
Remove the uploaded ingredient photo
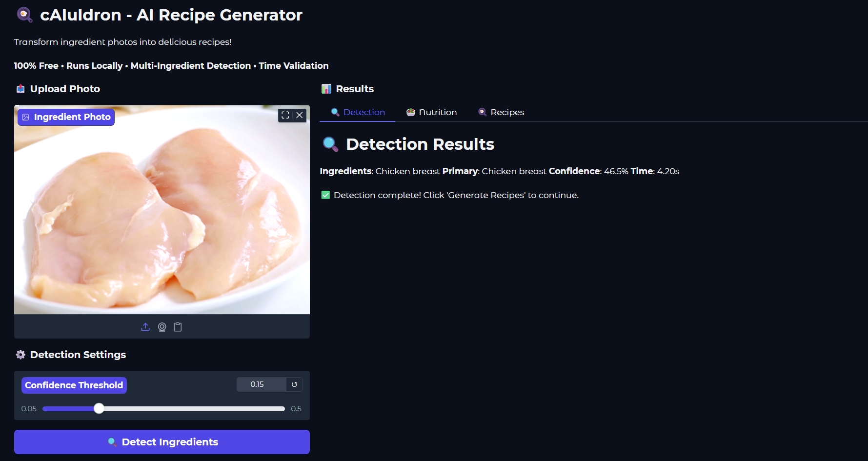[300, 115]
